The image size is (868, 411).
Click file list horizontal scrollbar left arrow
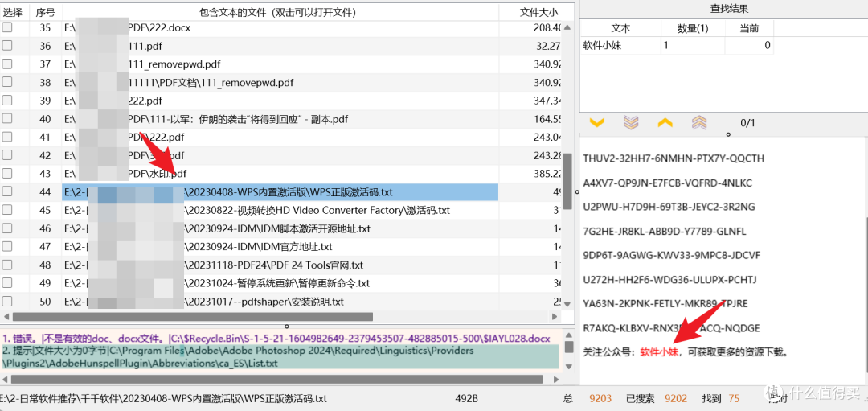(6, 317)
